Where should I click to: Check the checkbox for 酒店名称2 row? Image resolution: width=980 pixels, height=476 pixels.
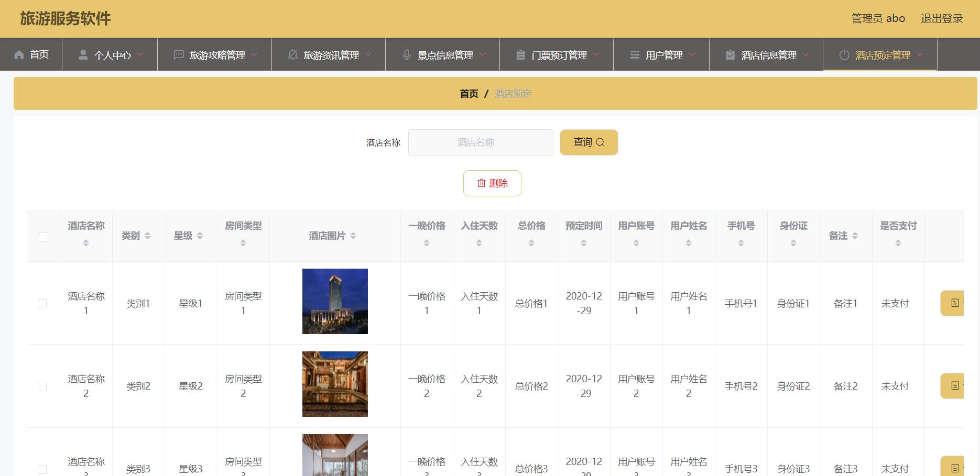point(42,386)
